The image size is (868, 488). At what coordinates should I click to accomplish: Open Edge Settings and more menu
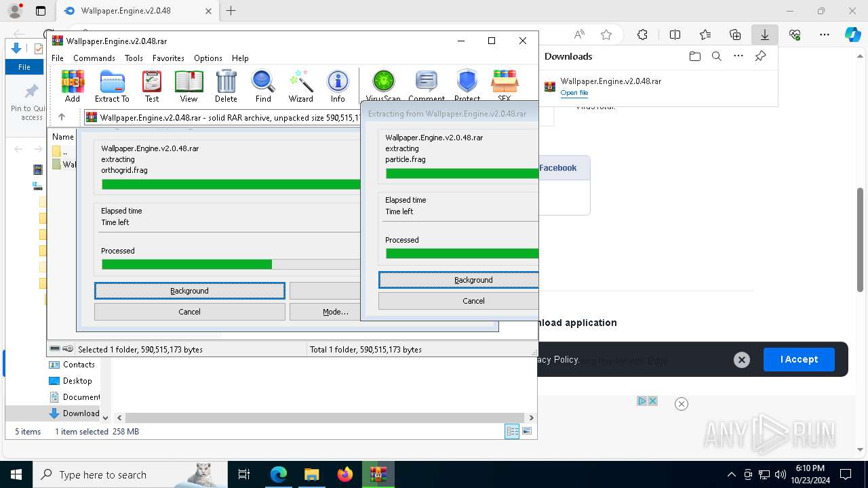[x=825, y=35]
